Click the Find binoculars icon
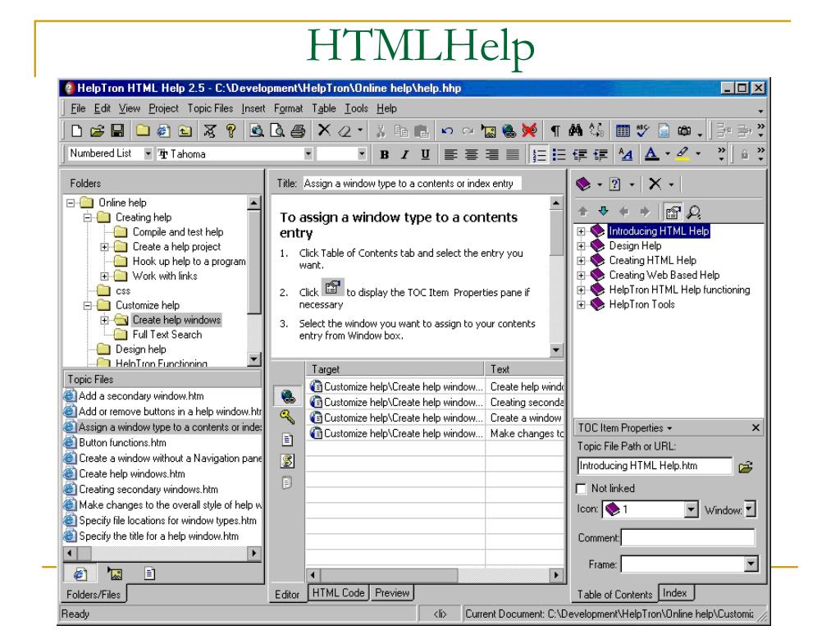The width and height of the screenshot is (840, 630). (x=576, y=130)
